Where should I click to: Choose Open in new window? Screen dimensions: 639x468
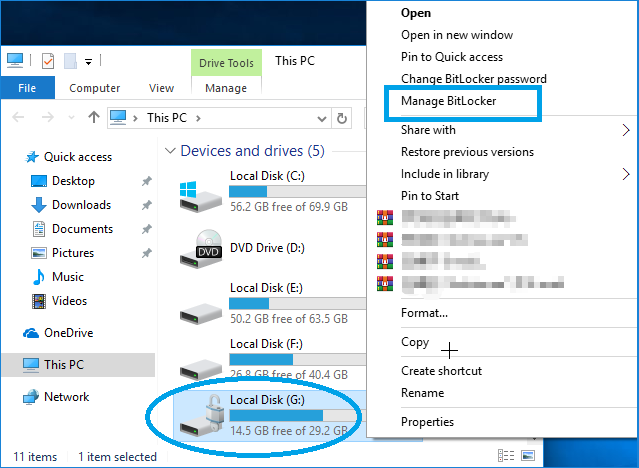point(457,35)
